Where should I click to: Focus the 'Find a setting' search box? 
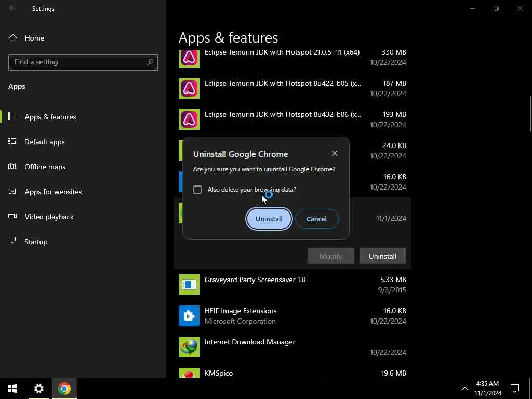83,62
